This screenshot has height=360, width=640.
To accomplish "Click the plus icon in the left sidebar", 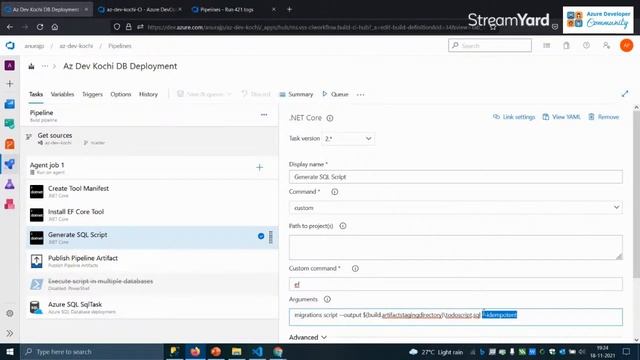I will tap(10, 84).
